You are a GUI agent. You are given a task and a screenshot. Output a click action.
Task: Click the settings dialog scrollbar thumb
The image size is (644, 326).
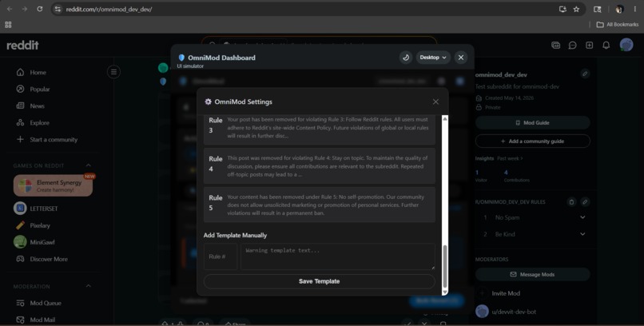point(445,266)
